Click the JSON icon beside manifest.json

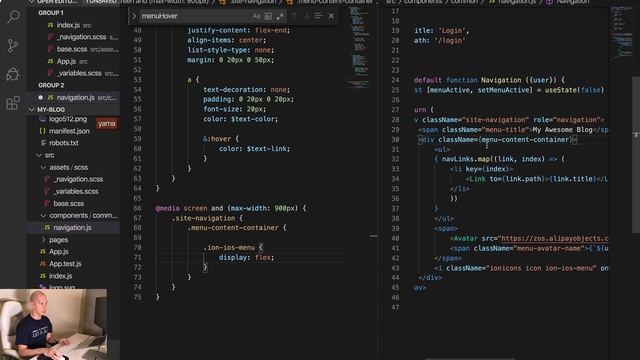(42, 131)
